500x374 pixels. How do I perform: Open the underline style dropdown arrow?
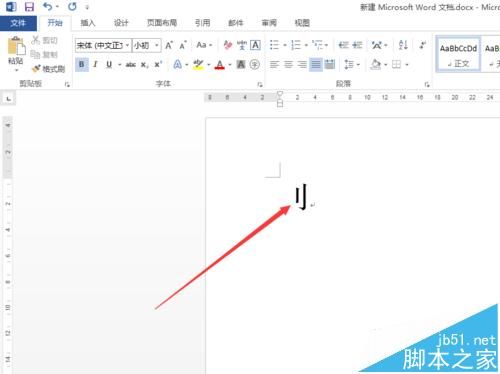119,64
